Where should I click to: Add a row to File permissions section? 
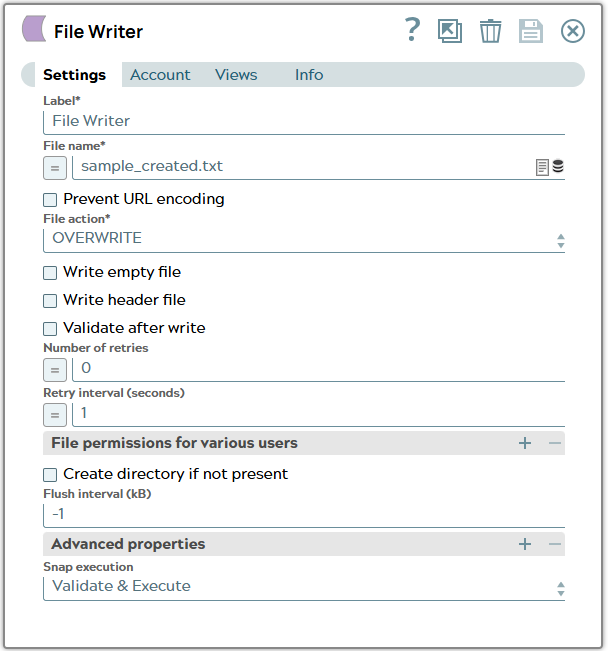click(525, 443)
